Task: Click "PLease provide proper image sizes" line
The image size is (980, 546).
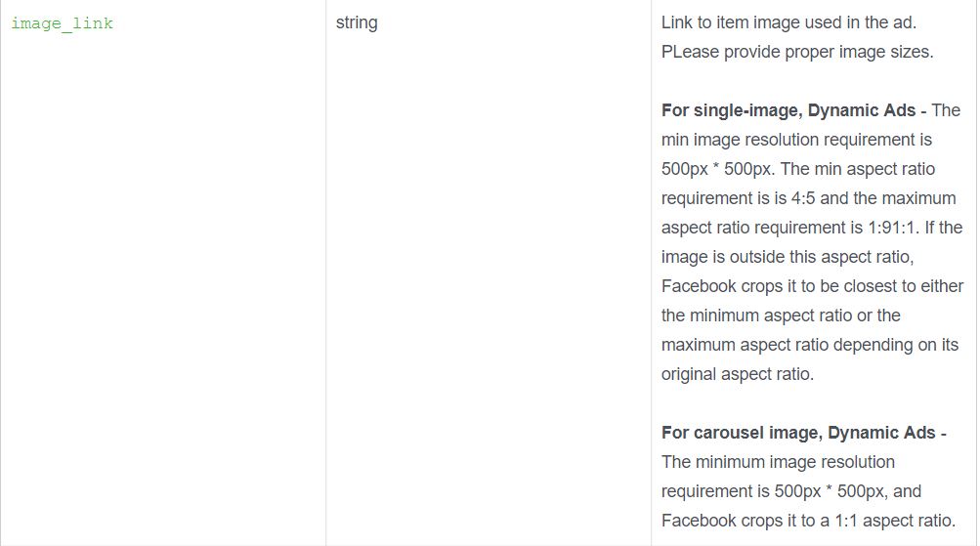Action: pyautogui.click(x=797, y=52)
